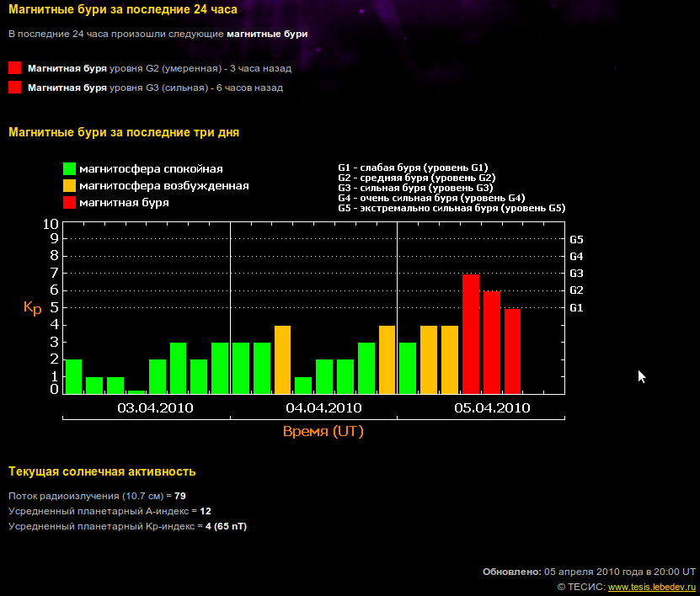The height and width of the screenshot is (596, 700).
Task: Select the last red bar at Kp 5
Action: [512, 351]
